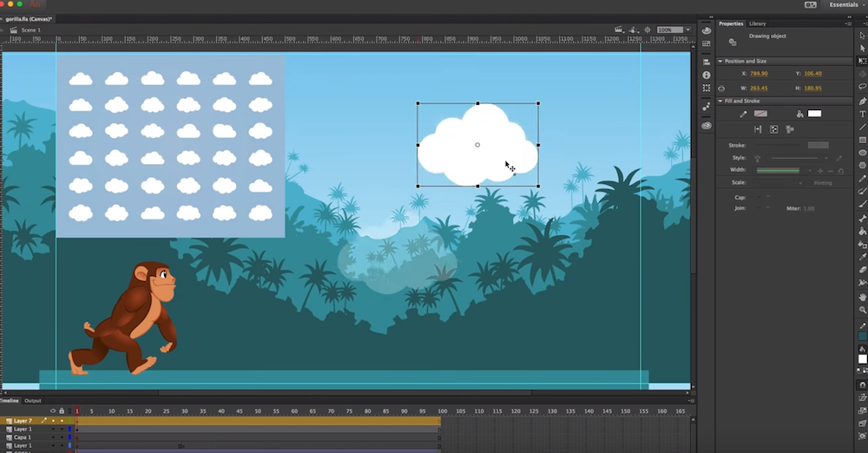
Task: Toggle Snap to Objects magnet
Action: 862,384
